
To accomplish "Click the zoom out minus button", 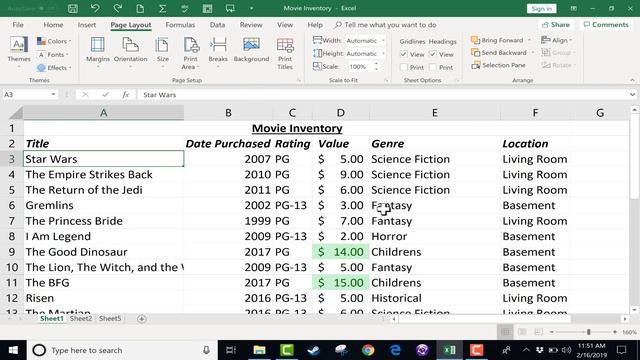I will point(552,332).
